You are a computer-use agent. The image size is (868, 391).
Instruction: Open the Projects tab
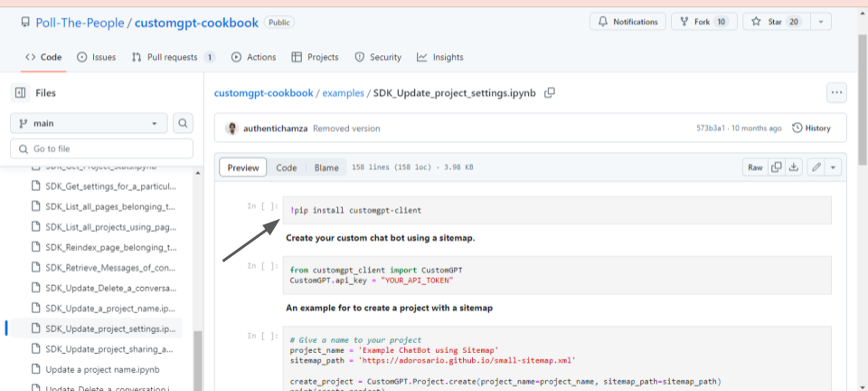315,57
